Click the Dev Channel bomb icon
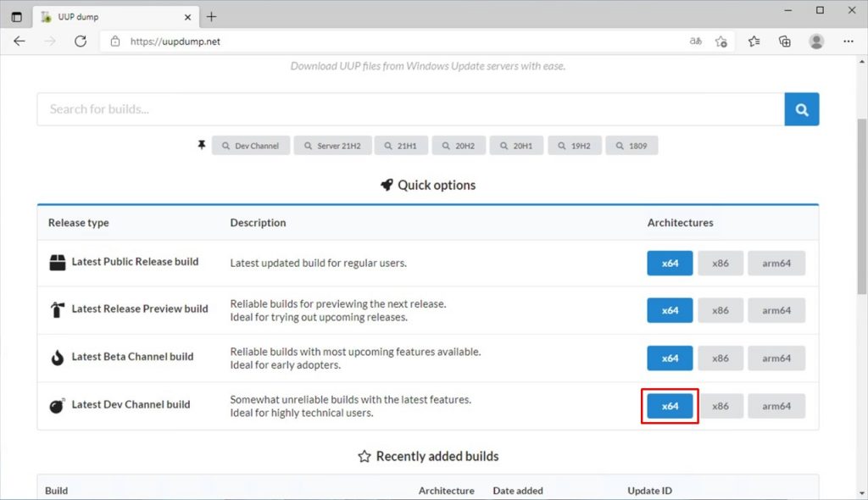The image size is (868, 500). [x=57, y=405]
